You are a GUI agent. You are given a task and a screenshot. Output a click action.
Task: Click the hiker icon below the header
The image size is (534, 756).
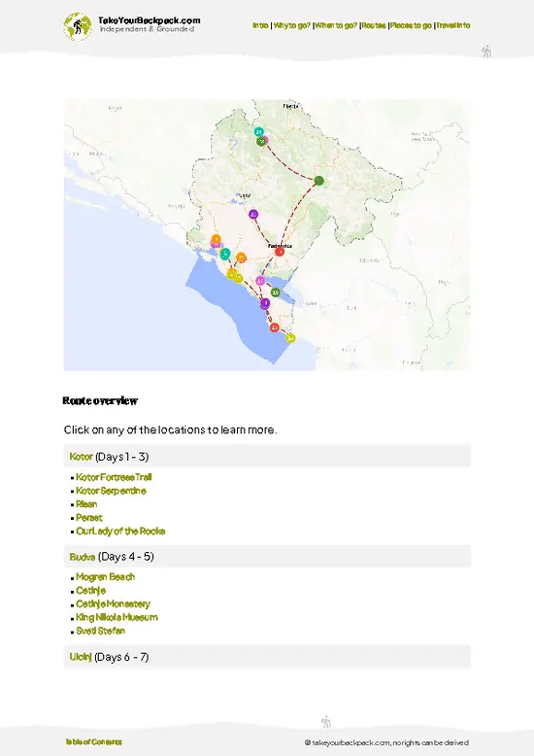click(x=486, y=52)
